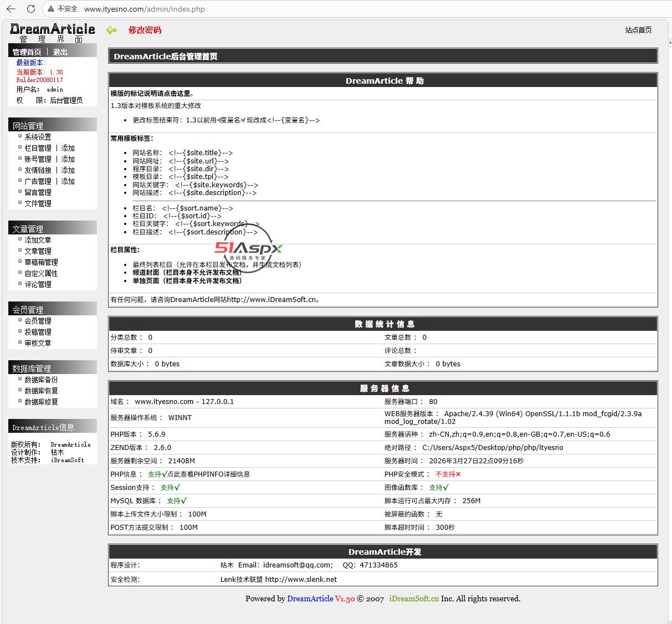Open 文件管理
672x624 pixels.
click(38, 203)
